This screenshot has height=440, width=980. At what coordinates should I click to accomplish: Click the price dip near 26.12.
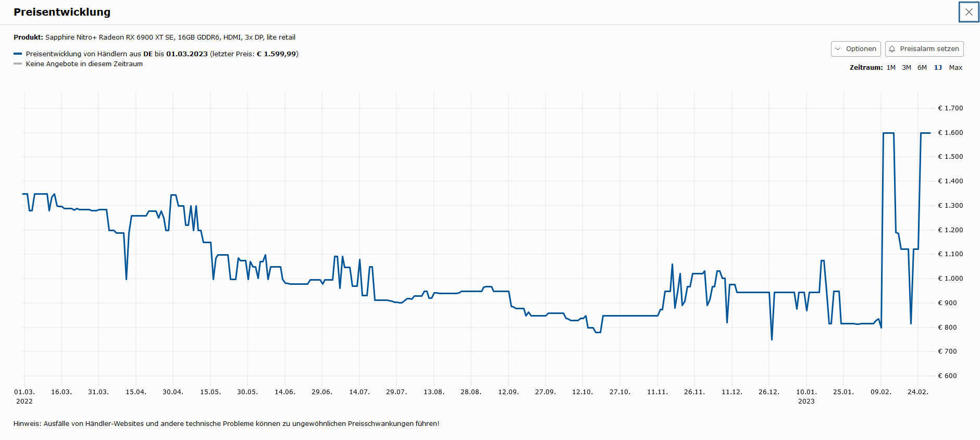click(x=772, y=338)
